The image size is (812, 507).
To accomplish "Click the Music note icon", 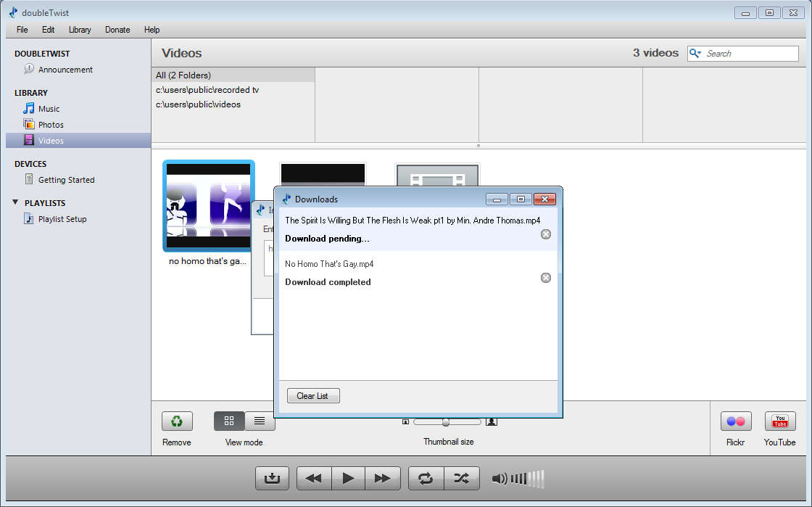I will (29, 108).
